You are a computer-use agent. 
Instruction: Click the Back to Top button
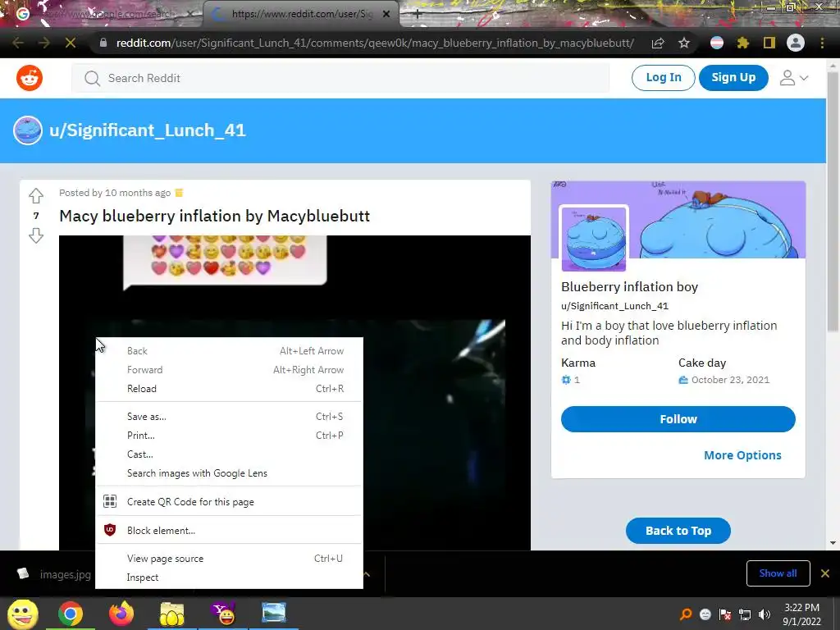point(678,531)
